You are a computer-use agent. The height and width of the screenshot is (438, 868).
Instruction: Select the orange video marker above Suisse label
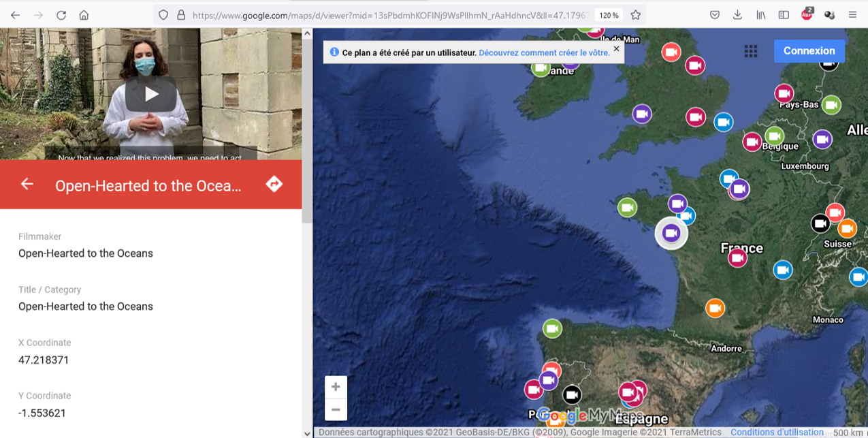coord(847,228)
